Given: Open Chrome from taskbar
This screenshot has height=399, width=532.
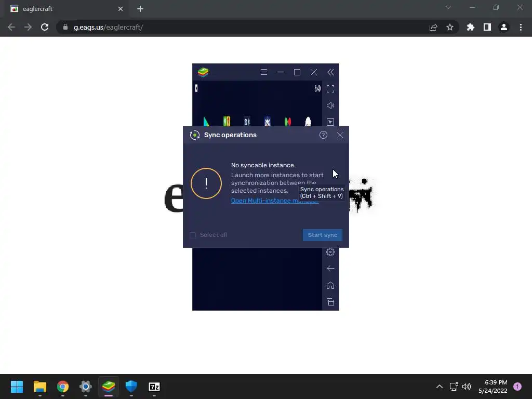Looking at the screenshot, I should click(x=63, y=387).
